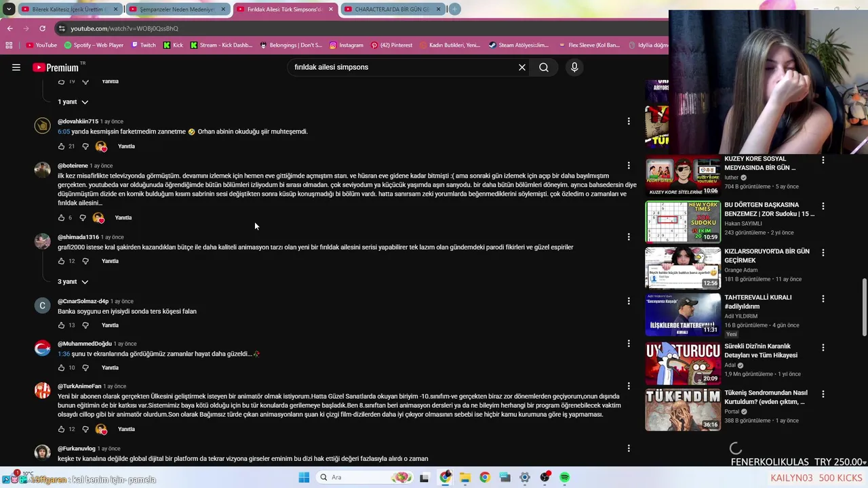Like the comment by @boteirene

coord(61,218)
